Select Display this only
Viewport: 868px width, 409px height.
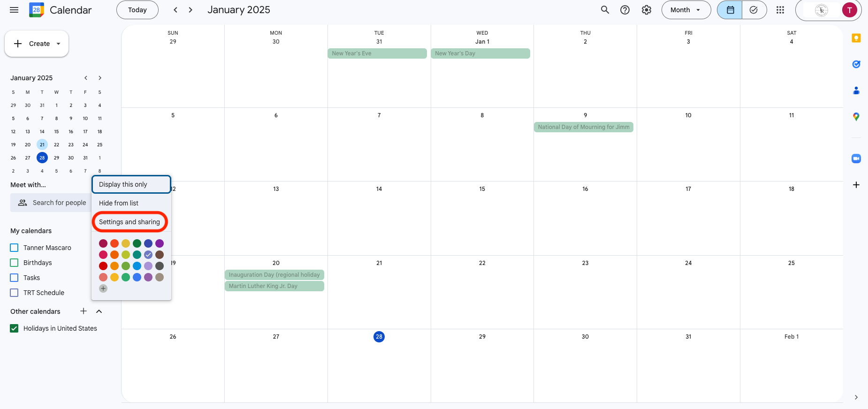point(131,184)
